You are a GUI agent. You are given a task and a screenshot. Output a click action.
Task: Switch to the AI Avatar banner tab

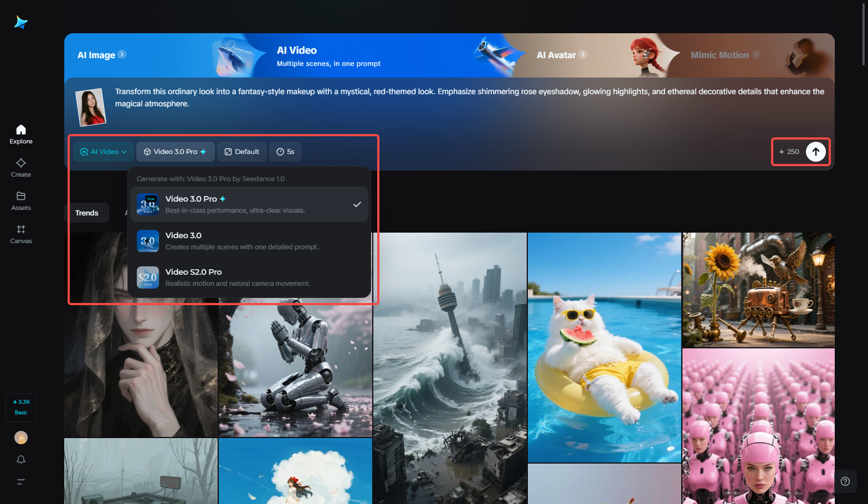click(562, 55)
